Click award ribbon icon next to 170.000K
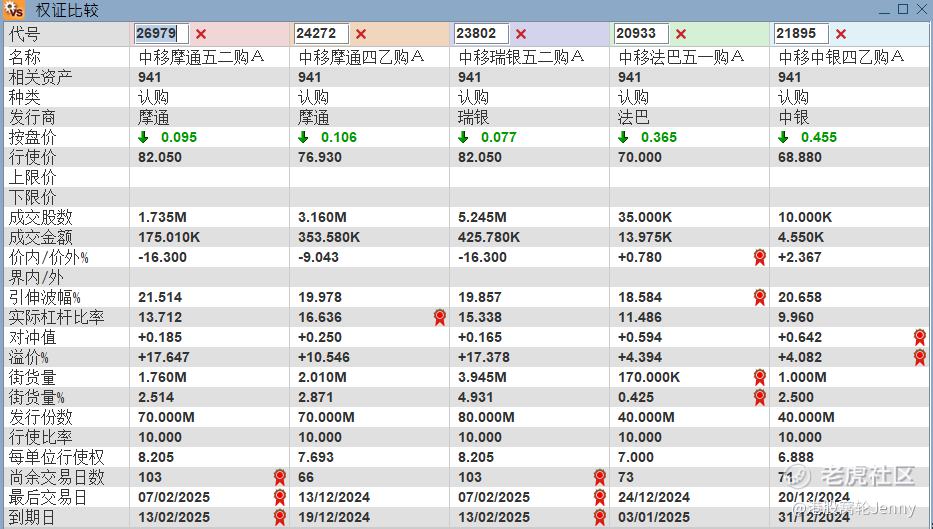Screen dimensions: 933x529 [x=760, y=377]
